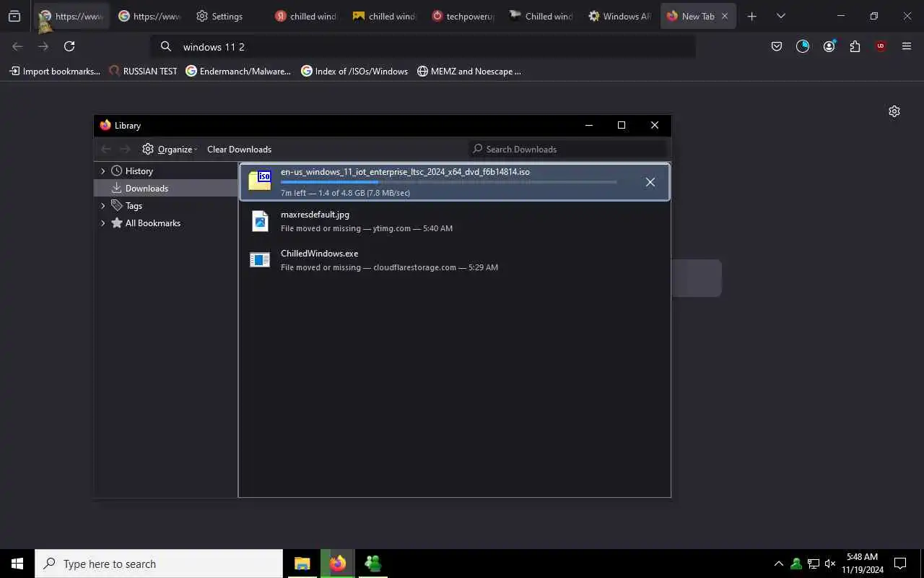The width and height of the screenshot is (924, 578).
Task: Open the uBlock Origin extension icon
Action: tap(881, 46)
